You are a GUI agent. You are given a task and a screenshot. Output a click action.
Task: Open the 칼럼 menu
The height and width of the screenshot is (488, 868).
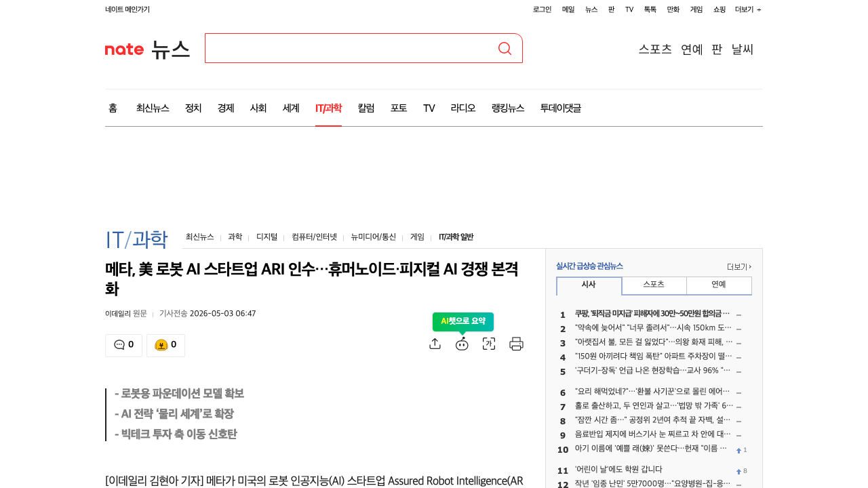click(x=366, y=108)
